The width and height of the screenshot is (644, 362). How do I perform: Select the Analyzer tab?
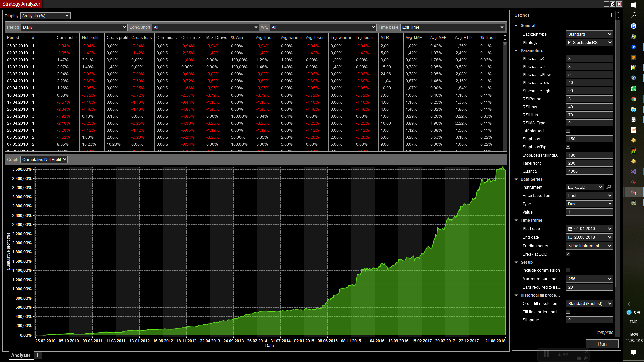[21, 355]
